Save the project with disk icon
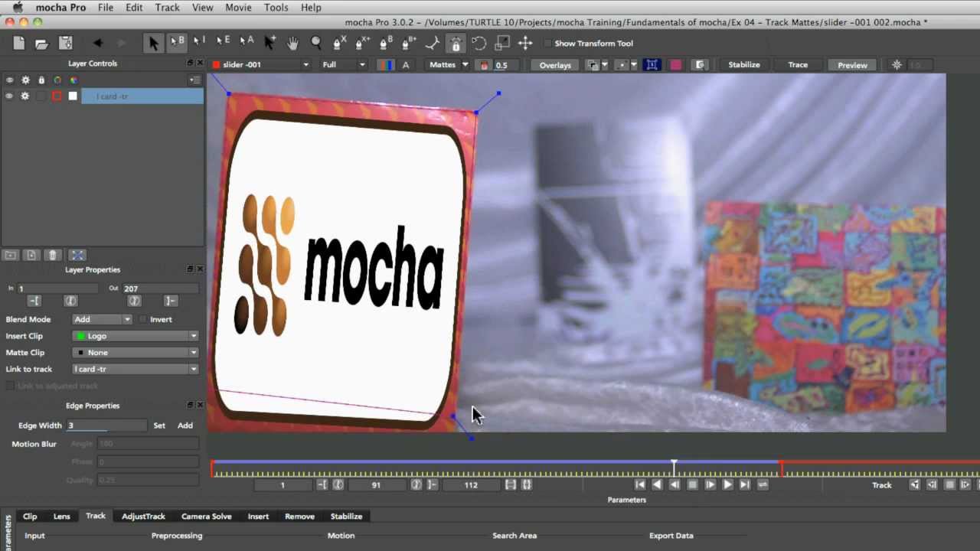980x551 pixels. point(66,44)
